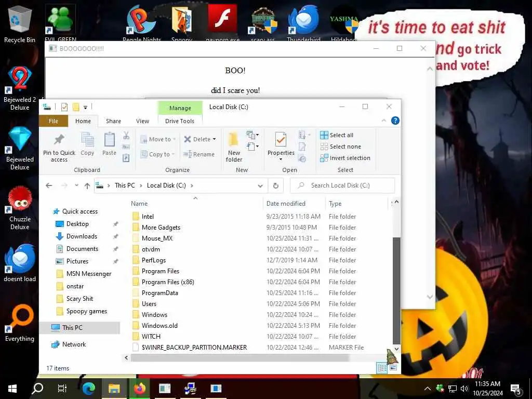The height and width of the screenshot is (399, 532).
Task: Open Peggle Nights desktop shortcut
Action: pos(141,23)
